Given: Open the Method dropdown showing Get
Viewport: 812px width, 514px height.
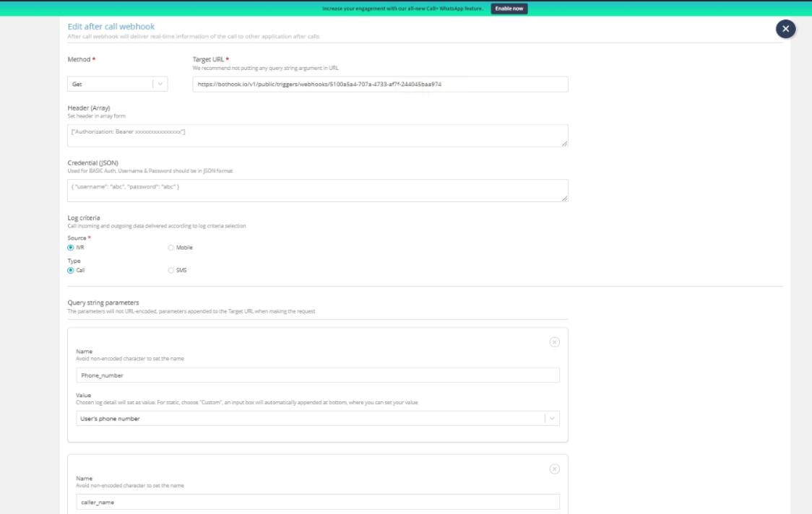Looking at the screenshot, I should coord(110,84).
